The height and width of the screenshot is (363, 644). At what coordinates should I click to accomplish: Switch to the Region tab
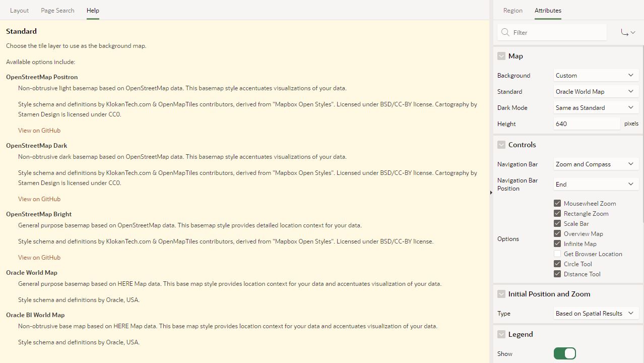[x=512, y=10]
